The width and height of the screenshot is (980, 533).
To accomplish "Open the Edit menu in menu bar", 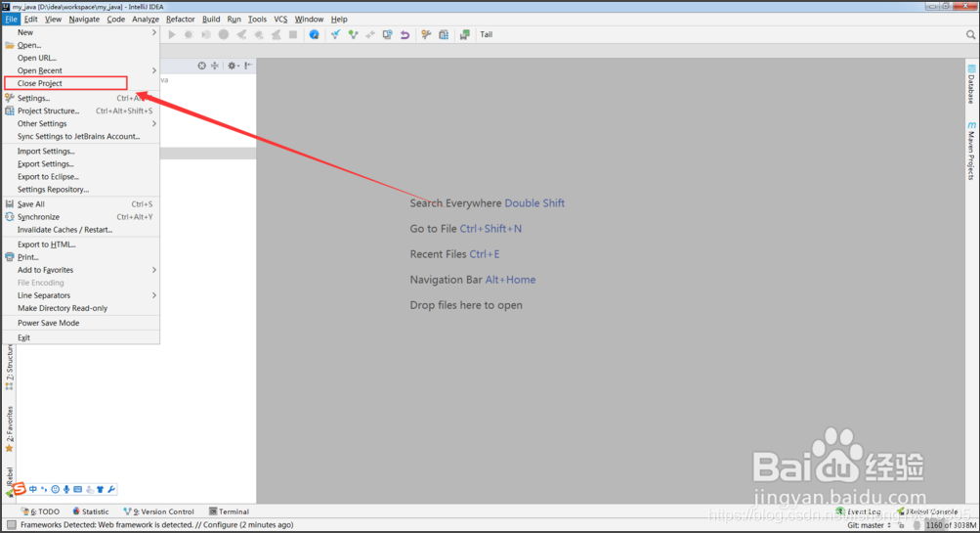I will 30,20.
